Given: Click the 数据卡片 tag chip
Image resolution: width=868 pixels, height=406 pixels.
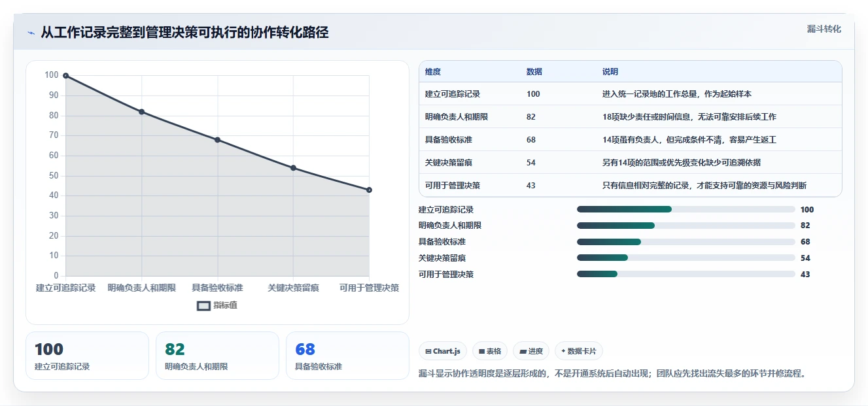Looking at the screenshot, I should pyautogui.click(x=579, y=351).
